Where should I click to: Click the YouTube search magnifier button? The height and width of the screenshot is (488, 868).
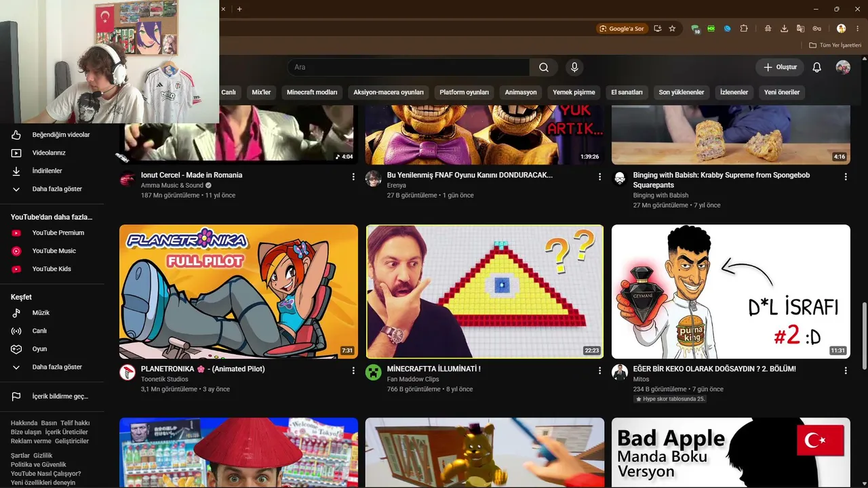click(544, 67)
